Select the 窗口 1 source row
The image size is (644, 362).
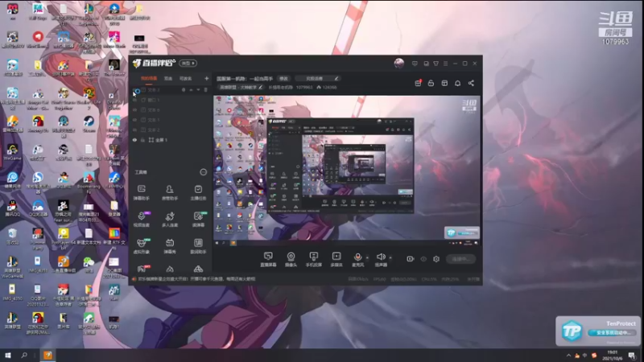coord(171,100)
